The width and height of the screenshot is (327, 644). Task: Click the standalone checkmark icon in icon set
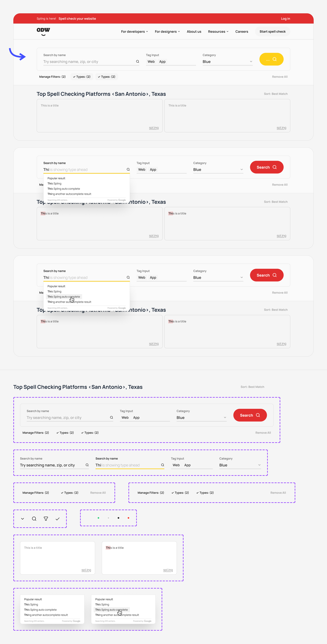click(58, 519)
